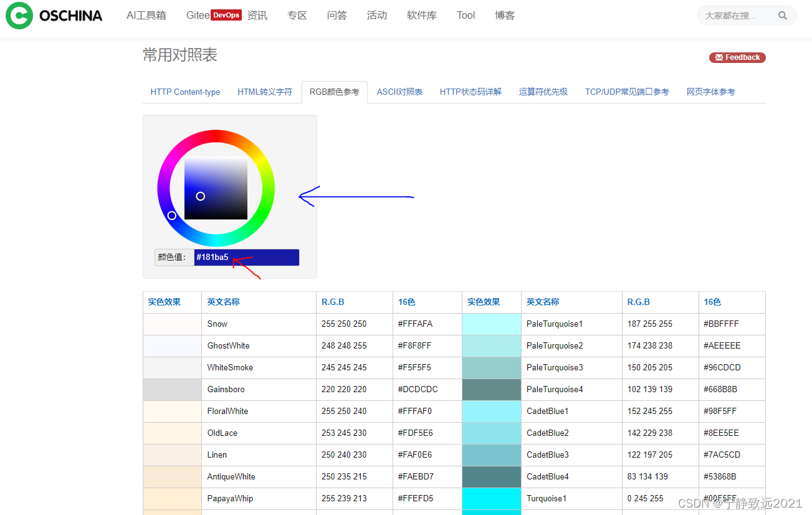Image resolution: width=812 pixels, height=515 pixels.
Task: Click the PaleTurquoise4 color swatch
Action: (x=491, y=390)
